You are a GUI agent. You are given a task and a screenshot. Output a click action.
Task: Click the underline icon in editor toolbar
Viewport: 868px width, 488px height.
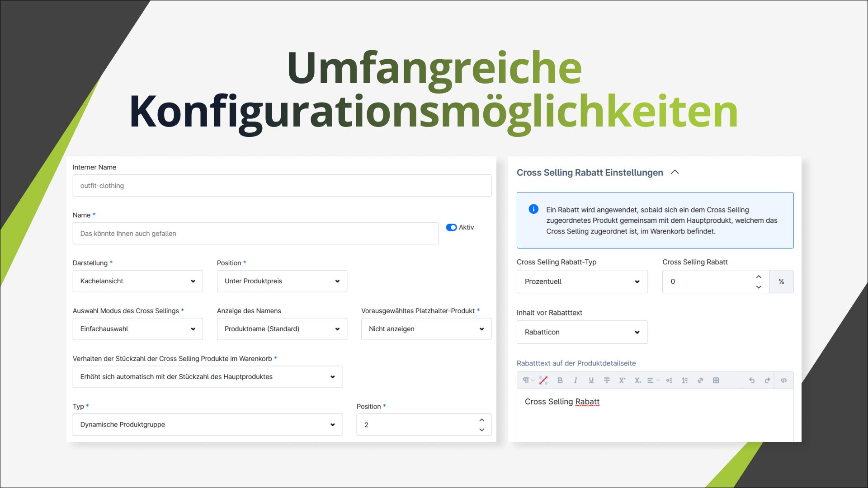pos(591,380)
